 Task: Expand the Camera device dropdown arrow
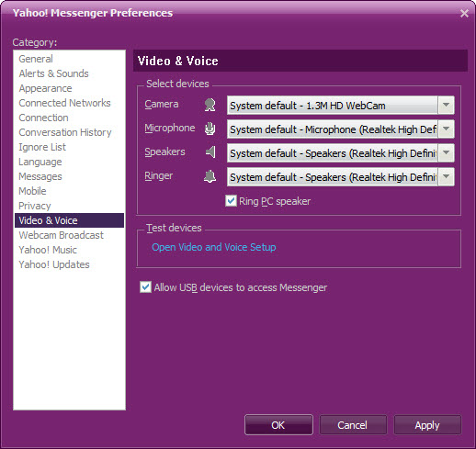click(446, 105)
